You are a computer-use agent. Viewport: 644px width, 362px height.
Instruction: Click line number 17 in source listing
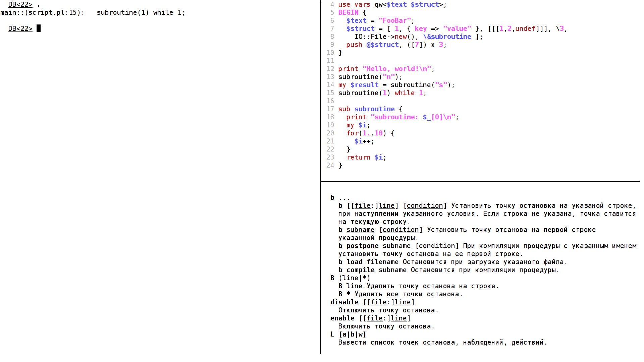(330, 109)
